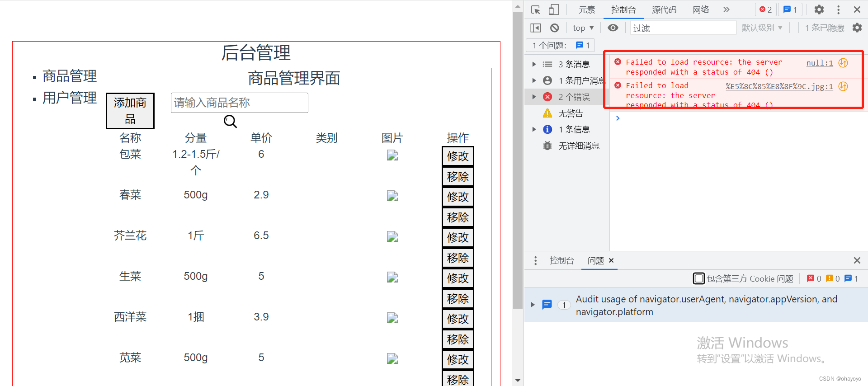This screenshot has height=386, width=868.
Task: Toggle the console sidebar icon
Action: [535, 28]
